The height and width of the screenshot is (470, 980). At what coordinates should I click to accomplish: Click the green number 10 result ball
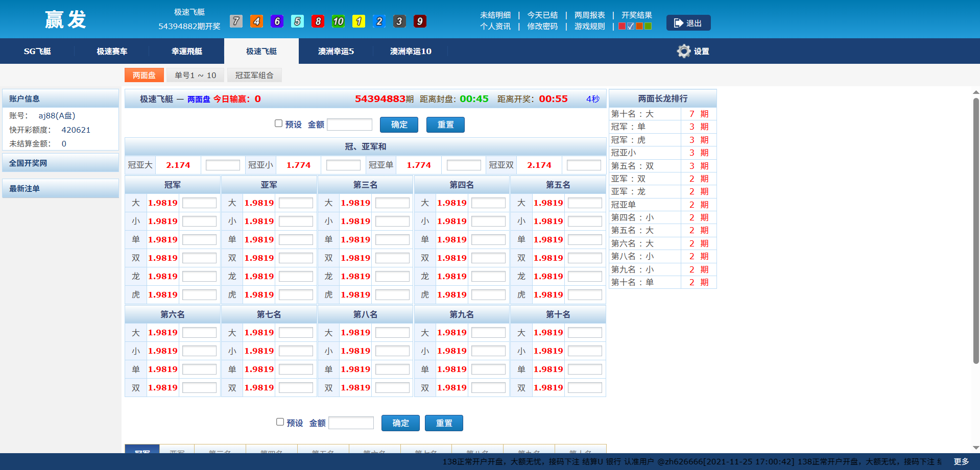tap(338, 21)
